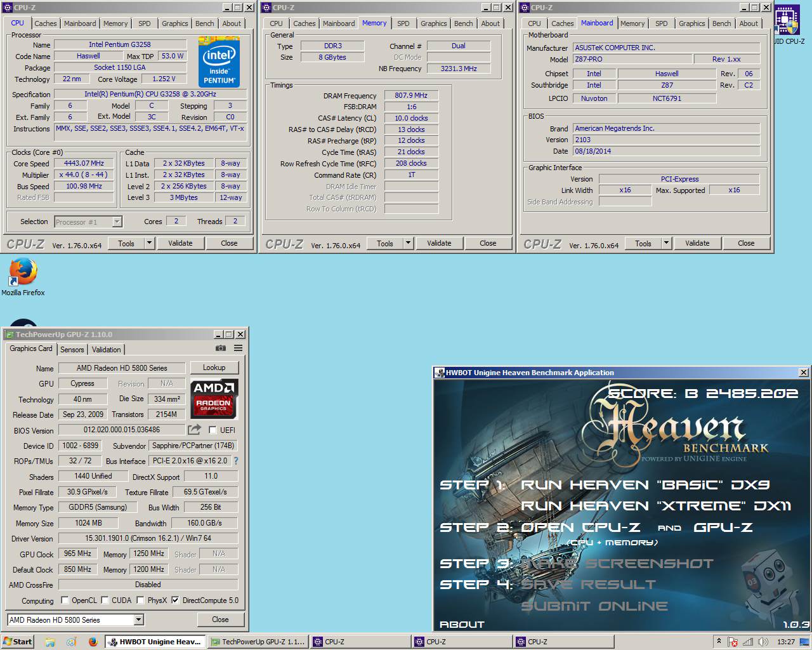
Task: Select the Mozilla Firefox desktop shortcut
Action: coord(23,277)
